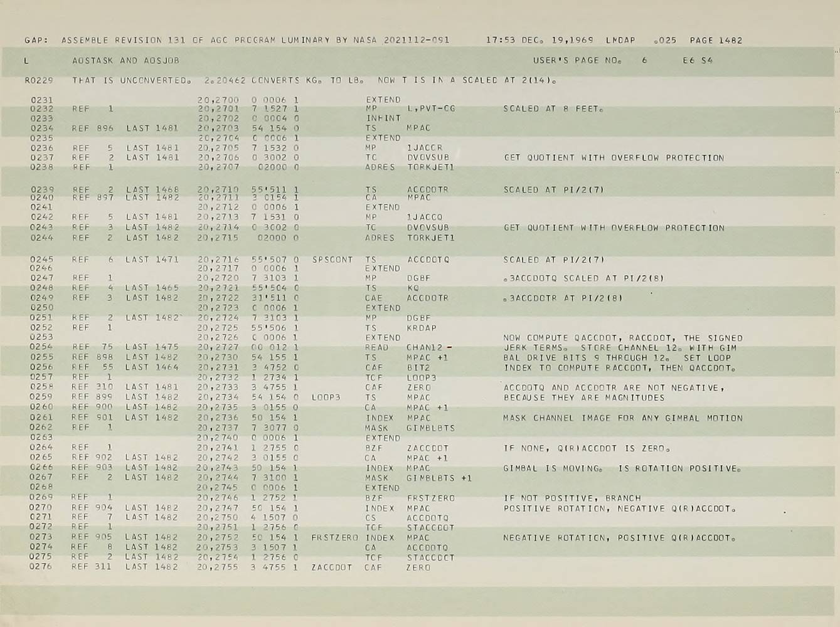Click operand 'BIT2' on line 0256
This screenshot has width=840, height=627.
(x=418, y=367)
